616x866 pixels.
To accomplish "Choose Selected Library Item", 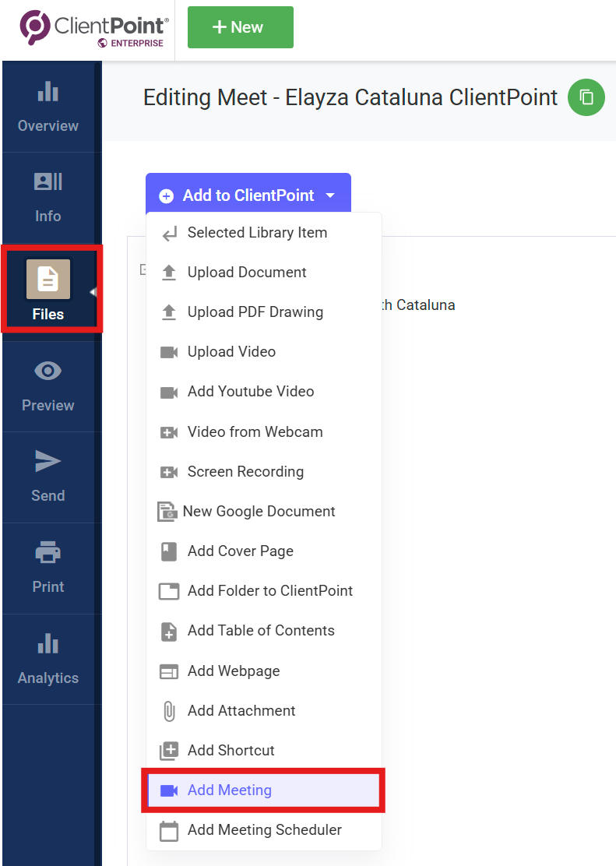I will coord(263,233).
